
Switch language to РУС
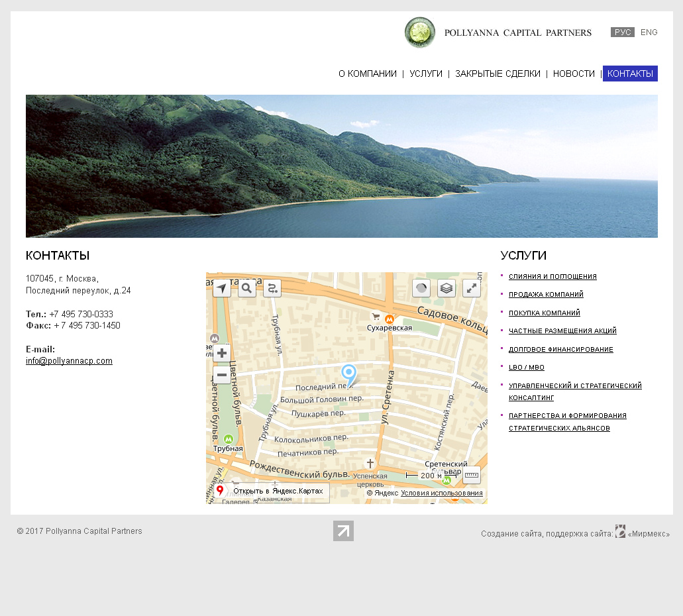click(x=623, y=32)
